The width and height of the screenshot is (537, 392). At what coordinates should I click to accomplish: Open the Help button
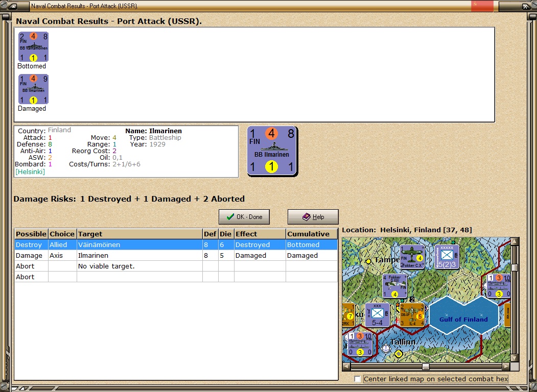[313, 217]
